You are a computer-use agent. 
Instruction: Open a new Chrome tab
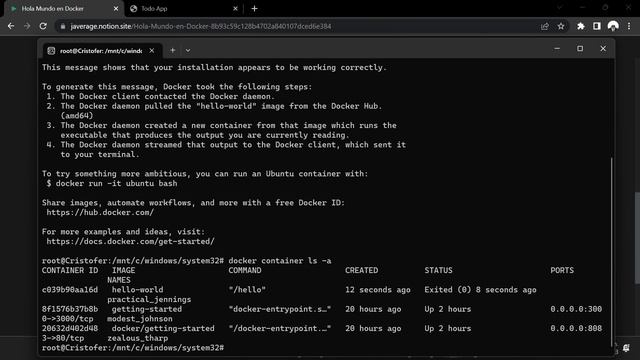(x=254, y=9)
